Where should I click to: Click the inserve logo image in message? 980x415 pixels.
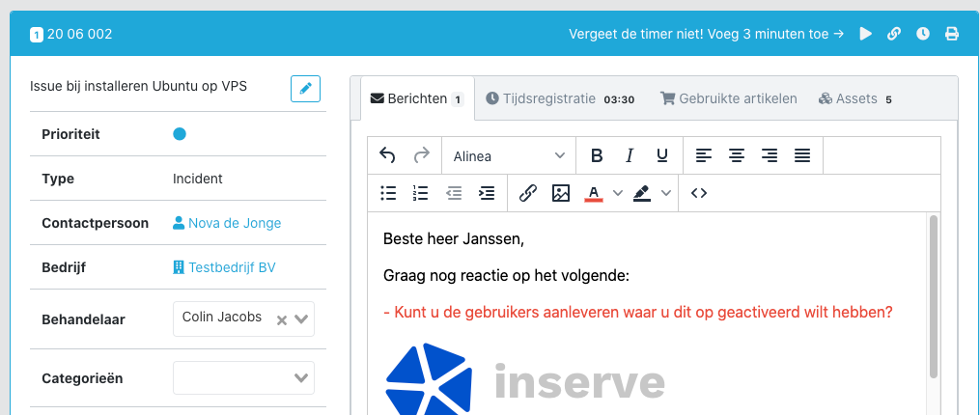(525, 378)
